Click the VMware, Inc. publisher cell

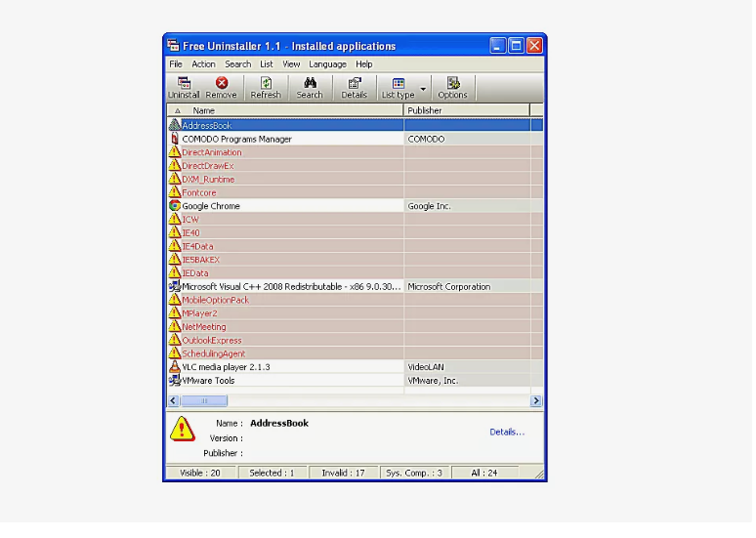point(467,381)
